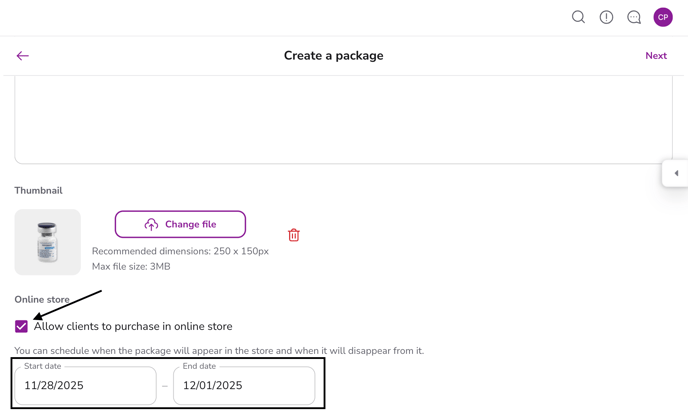Delete thumbnail with red trash icon
688x420 pixels.
294,235
